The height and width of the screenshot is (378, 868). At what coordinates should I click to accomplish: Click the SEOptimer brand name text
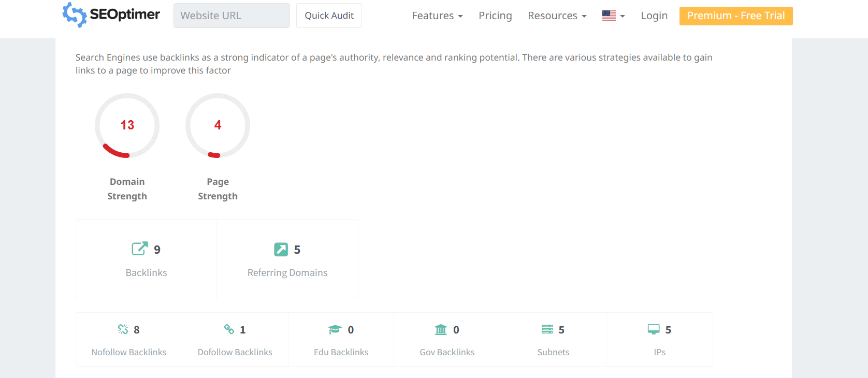coord(125,14)
